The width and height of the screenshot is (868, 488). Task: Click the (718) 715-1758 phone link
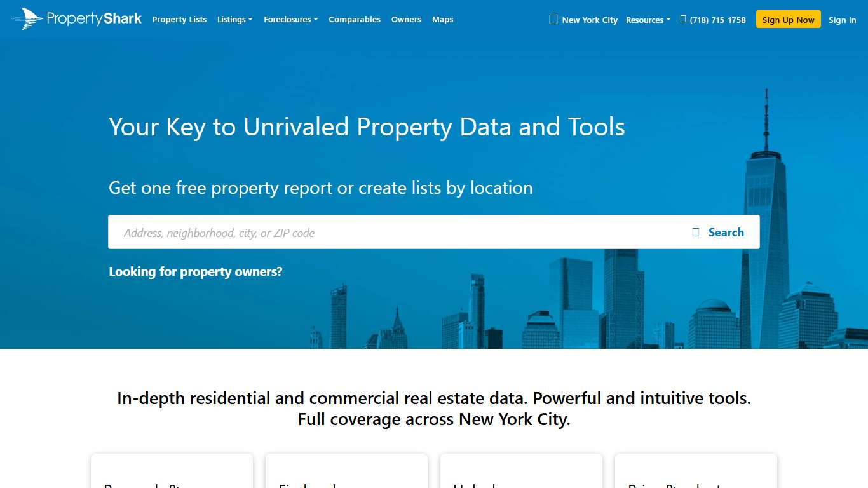719,20
